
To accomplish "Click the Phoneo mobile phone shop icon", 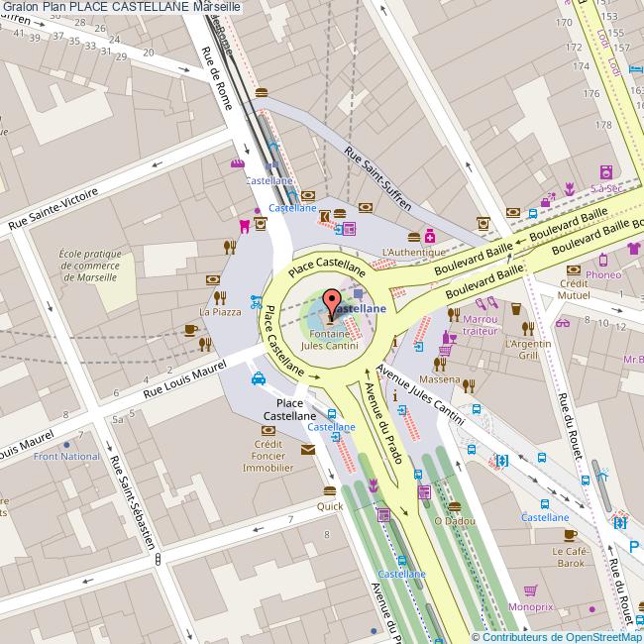I will click(x=602, y=259).
